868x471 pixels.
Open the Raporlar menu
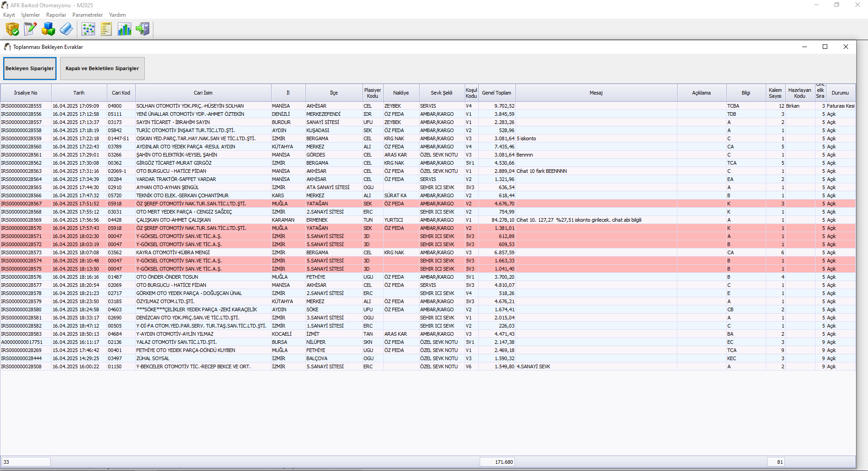(x=56, y=15)
